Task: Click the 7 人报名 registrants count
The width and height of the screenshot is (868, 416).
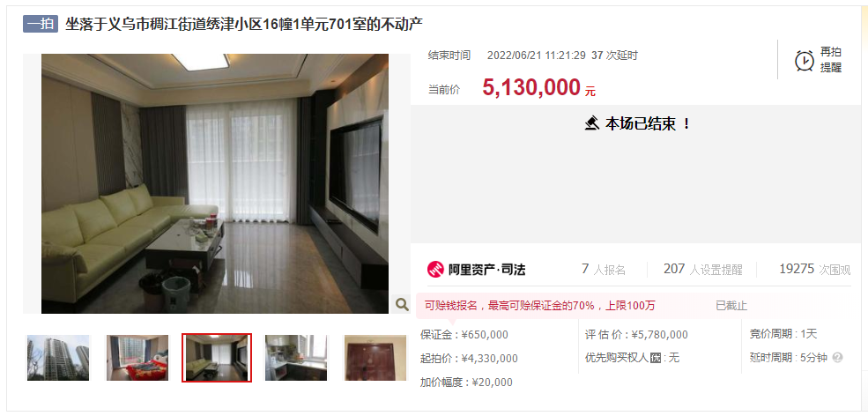Action: coord(604,269)
